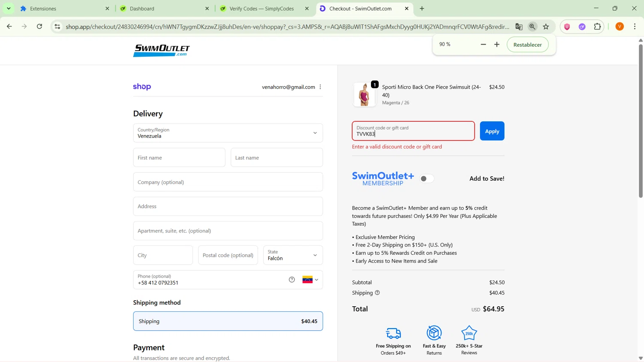Viewport: 644px width, 362px height.
Task: Open site information icon in address bar
Action: 57,27
